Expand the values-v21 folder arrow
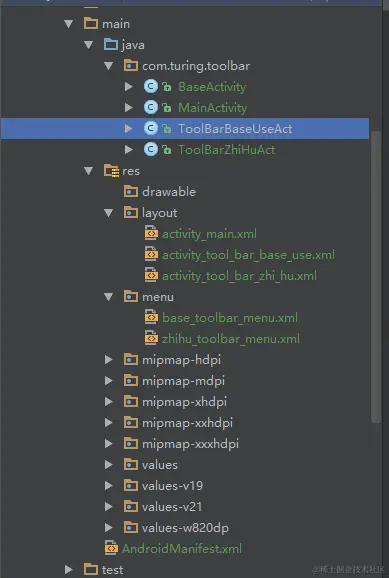Viewport: 389px width, 578px height. pyautogui.click(x=108, y=507)
